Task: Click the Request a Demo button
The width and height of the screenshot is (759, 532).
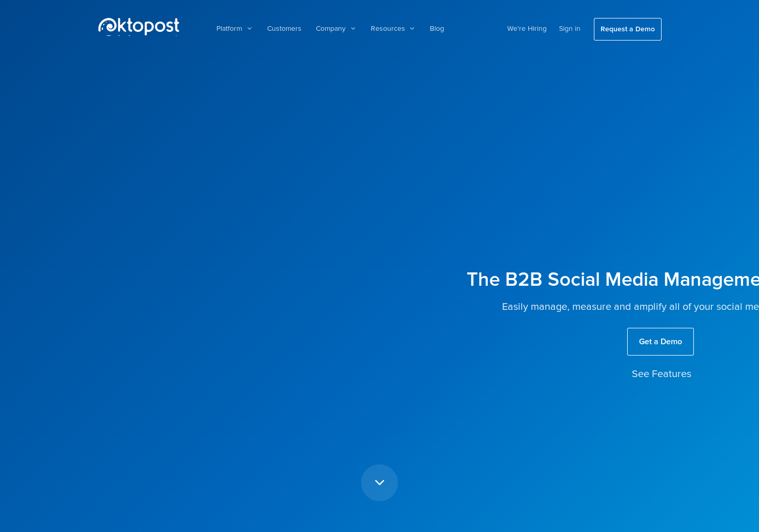Action: pyautogui.click(x=628, y=29)
